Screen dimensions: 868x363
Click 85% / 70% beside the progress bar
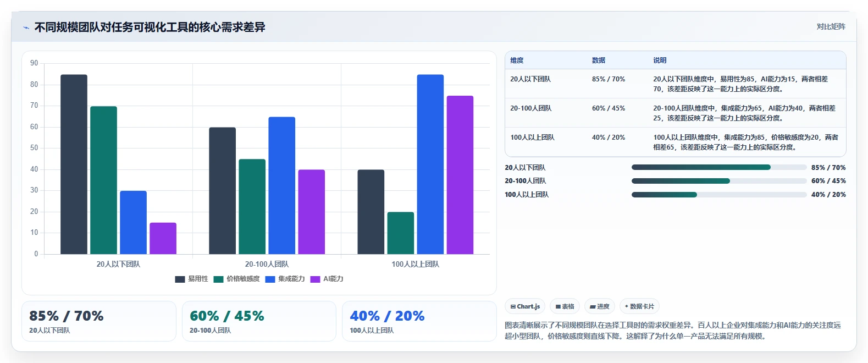pos(828,168)
